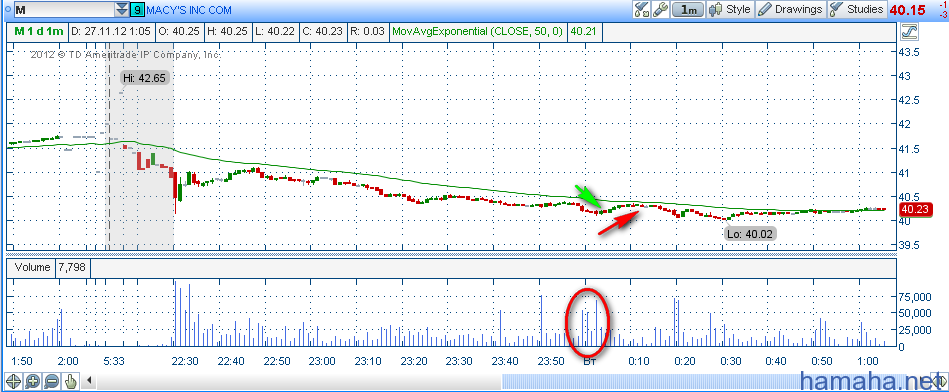The image size is (949, 392).
Task: Click the zoom out magnifier icon
Action: pos(51,381)
